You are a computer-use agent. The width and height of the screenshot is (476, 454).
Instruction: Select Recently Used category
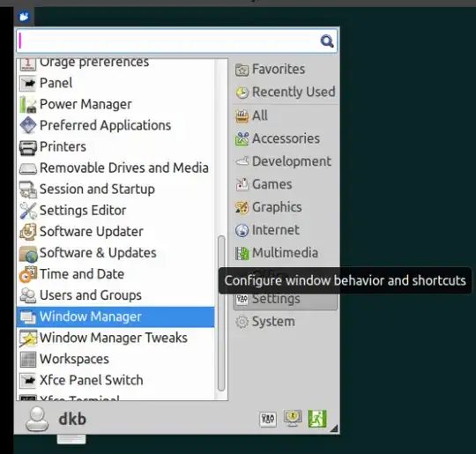pos(286,92)
